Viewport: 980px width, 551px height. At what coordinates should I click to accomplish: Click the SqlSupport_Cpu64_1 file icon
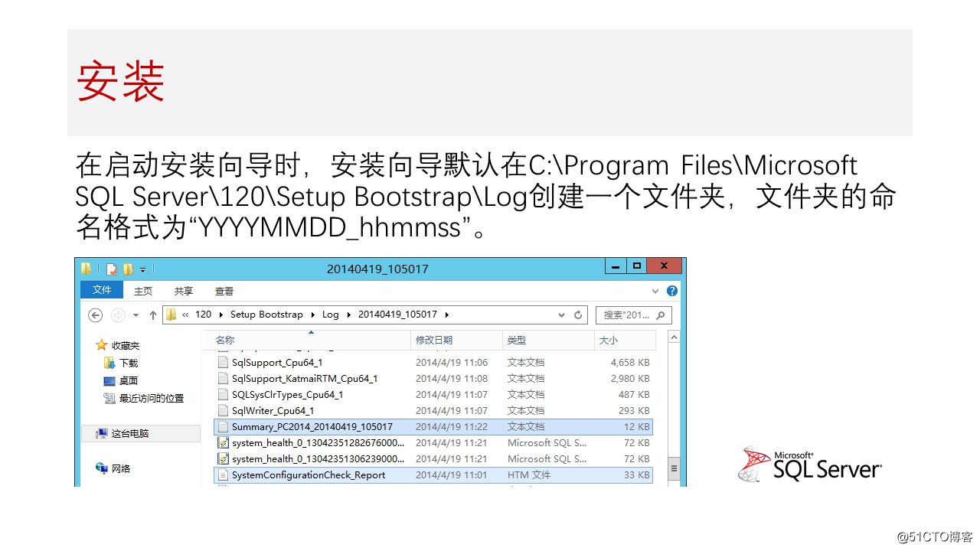pyautogui.click(x=224, y=362)
